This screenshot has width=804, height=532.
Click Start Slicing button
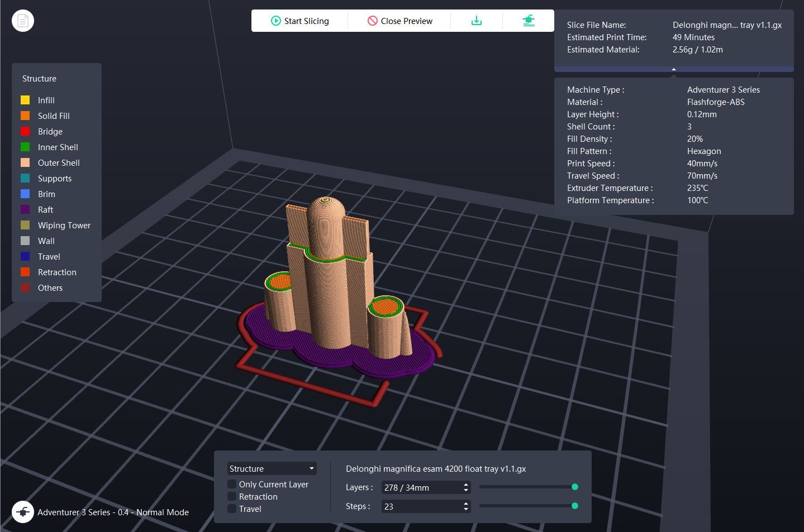tap(299, 21)
